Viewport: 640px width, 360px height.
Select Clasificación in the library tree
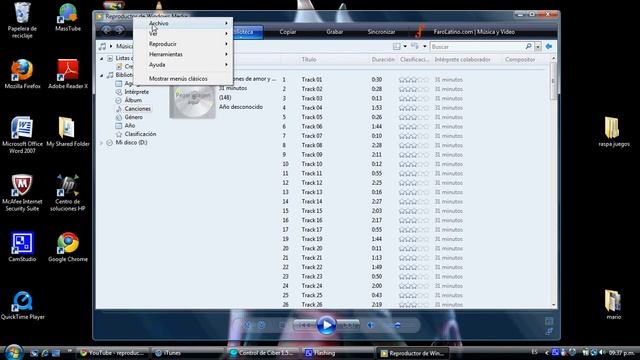(140, 134)
